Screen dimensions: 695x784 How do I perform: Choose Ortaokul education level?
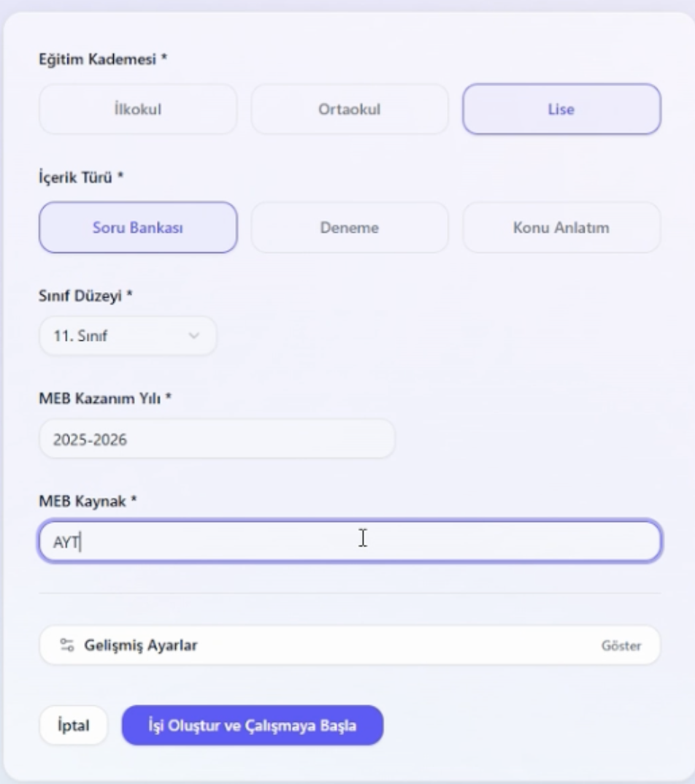point(350,109)
